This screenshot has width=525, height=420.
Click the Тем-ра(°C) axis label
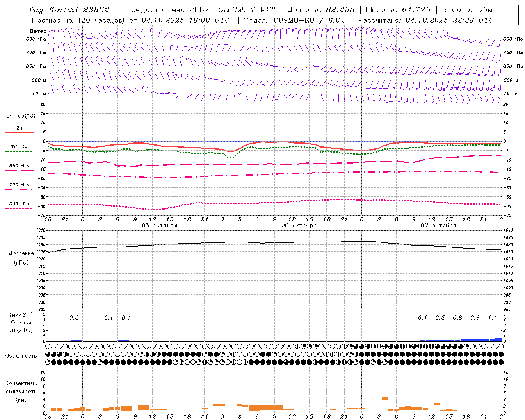click(x=19, y=116)
